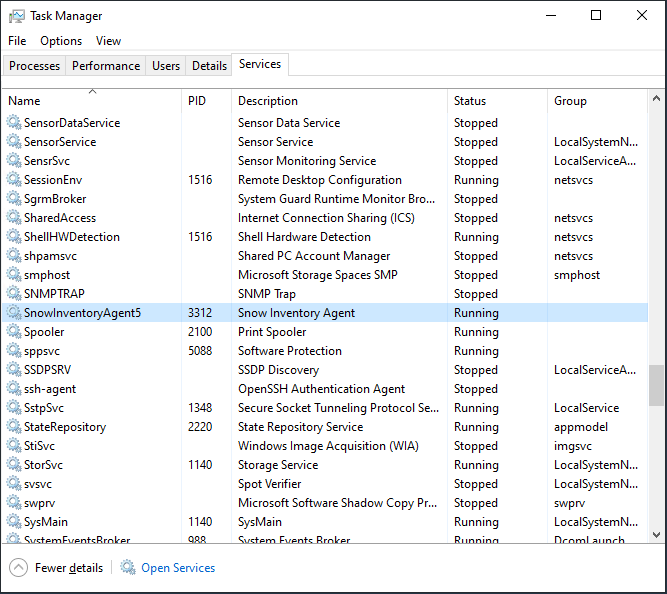
Task: Click Stopped status in SNMPTRAP row
Action: pos(476,294)
